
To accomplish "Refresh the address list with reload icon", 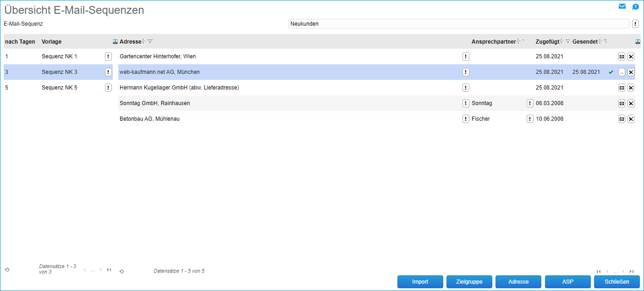I will pos(121,271).
